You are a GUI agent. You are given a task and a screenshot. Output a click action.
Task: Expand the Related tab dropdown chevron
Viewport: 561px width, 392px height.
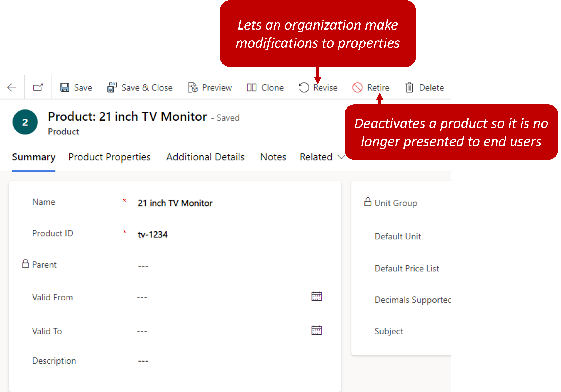[341, 157]
